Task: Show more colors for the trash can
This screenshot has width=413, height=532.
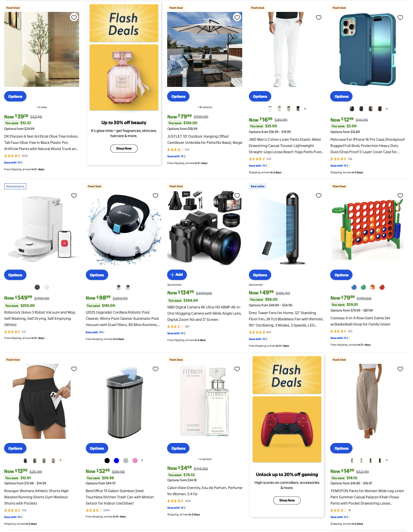Action: 142,461
